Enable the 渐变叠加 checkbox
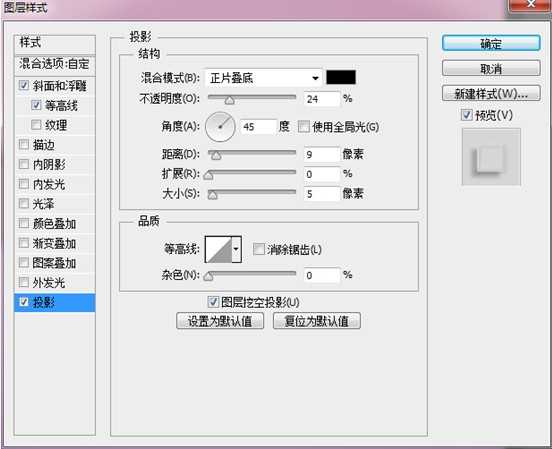Screen dimensions: 552x449 click(24, 243)
